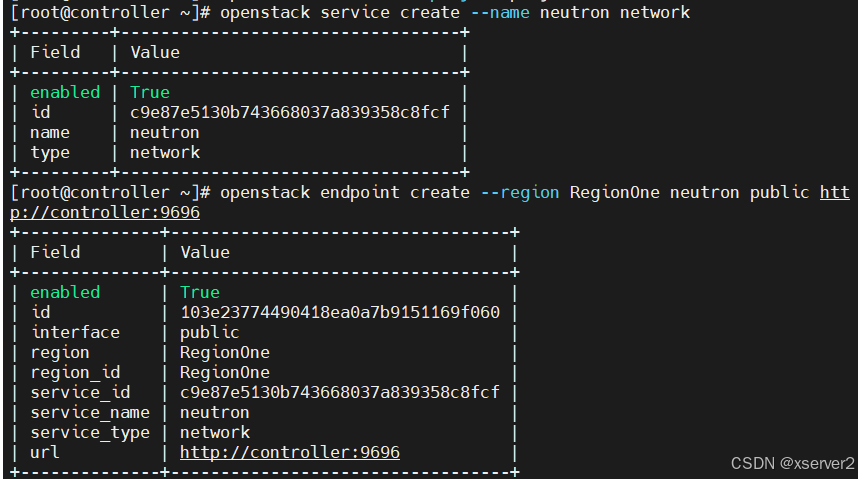Click 'Value' header of service table
The image size is (859, 479).
coord(155,52)
